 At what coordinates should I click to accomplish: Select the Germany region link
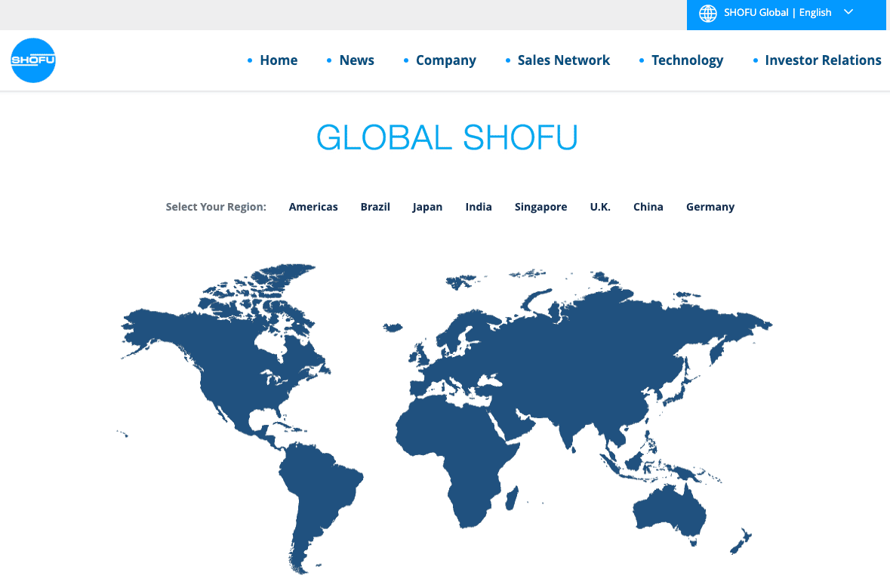[710, 207]
